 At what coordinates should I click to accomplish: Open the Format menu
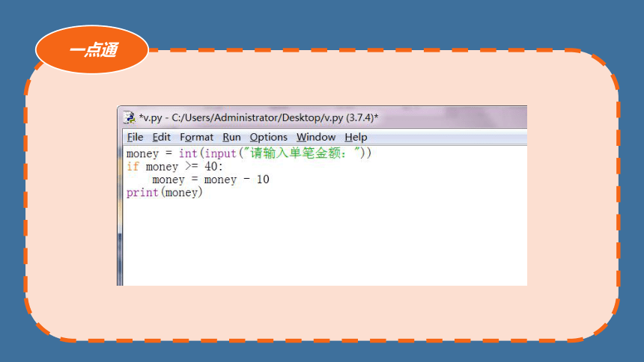coord(196,137)
